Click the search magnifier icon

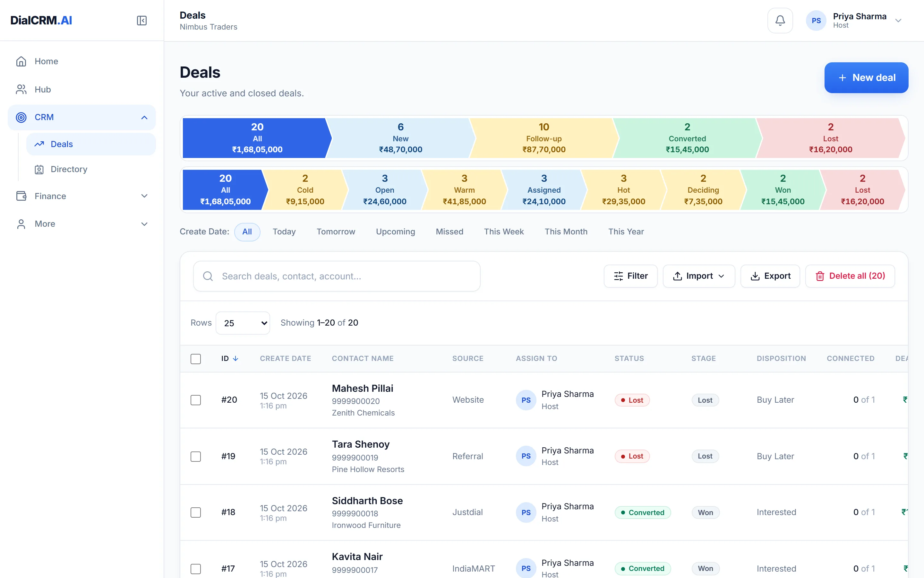(208, 276)
